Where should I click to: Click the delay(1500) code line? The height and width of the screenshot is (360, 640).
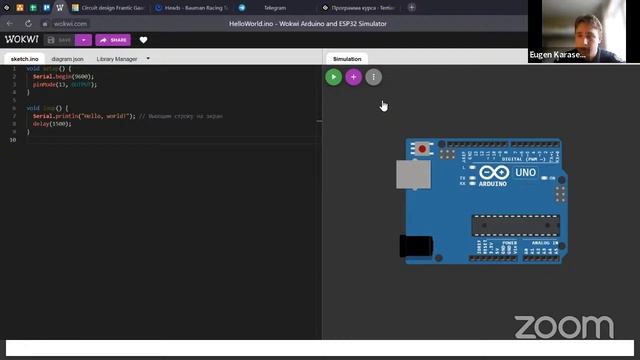[x=52, y=124]
